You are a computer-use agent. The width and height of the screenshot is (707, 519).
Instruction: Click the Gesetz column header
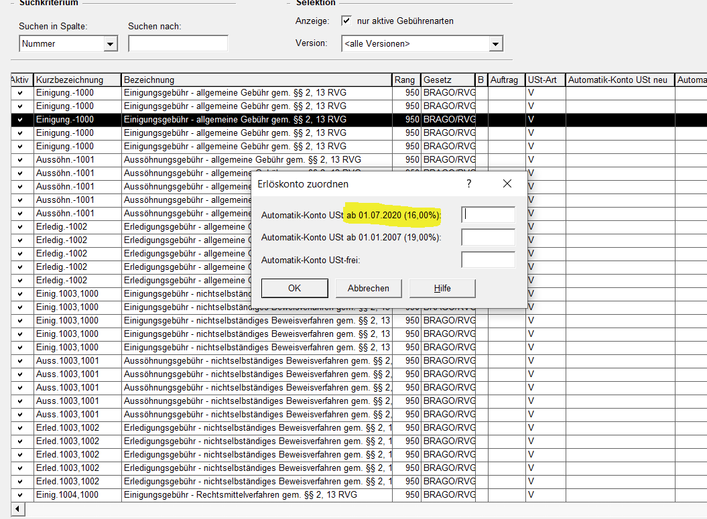click(x=448, y=80)
